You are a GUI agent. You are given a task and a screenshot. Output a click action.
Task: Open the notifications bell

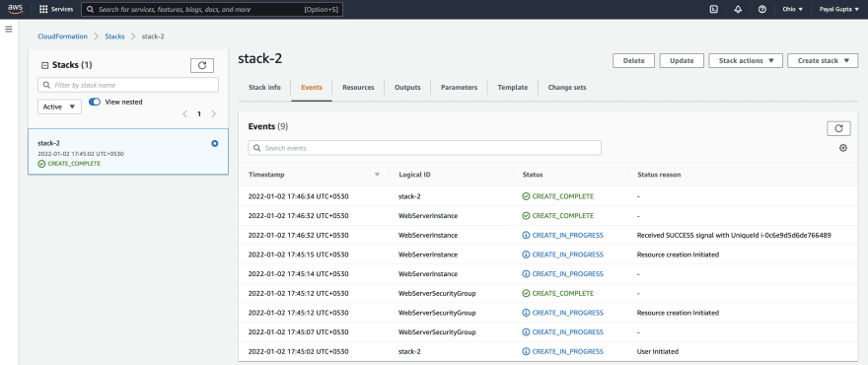coord(738,10)
